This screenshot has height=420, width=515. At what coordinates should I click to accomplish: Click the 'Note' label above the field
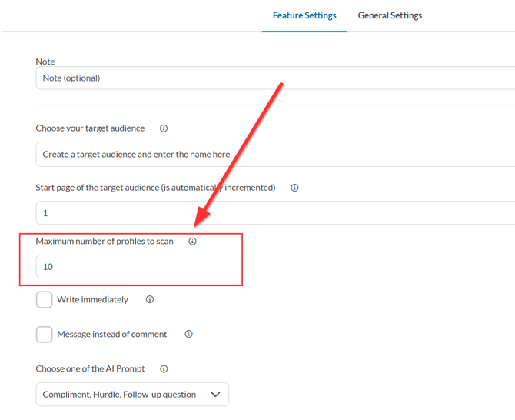pyautogui.click(x=45, y=62)
